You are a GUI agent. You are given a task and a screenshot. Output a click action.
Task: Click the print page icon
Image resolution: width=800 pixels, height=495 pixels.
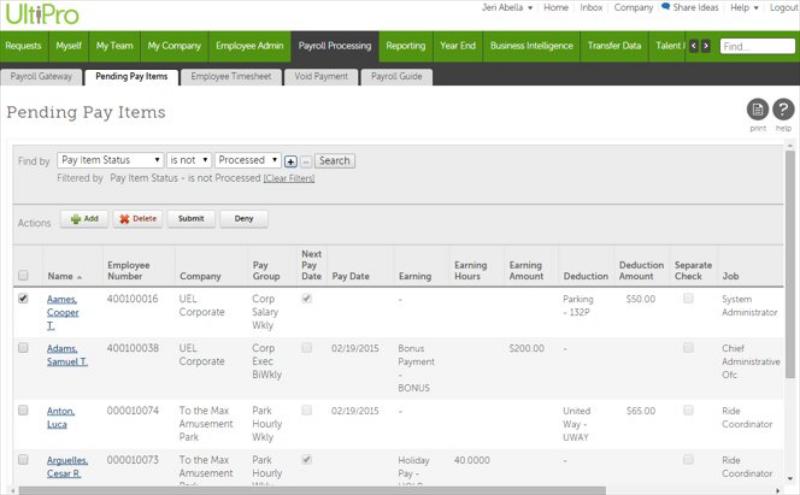click(758, 109)
